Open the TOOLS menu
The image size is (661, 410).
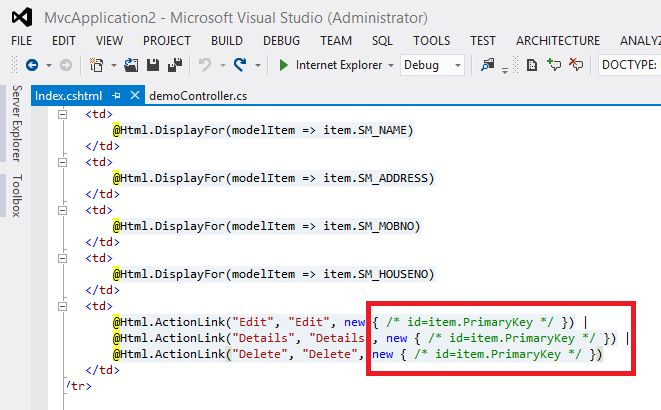431,40
